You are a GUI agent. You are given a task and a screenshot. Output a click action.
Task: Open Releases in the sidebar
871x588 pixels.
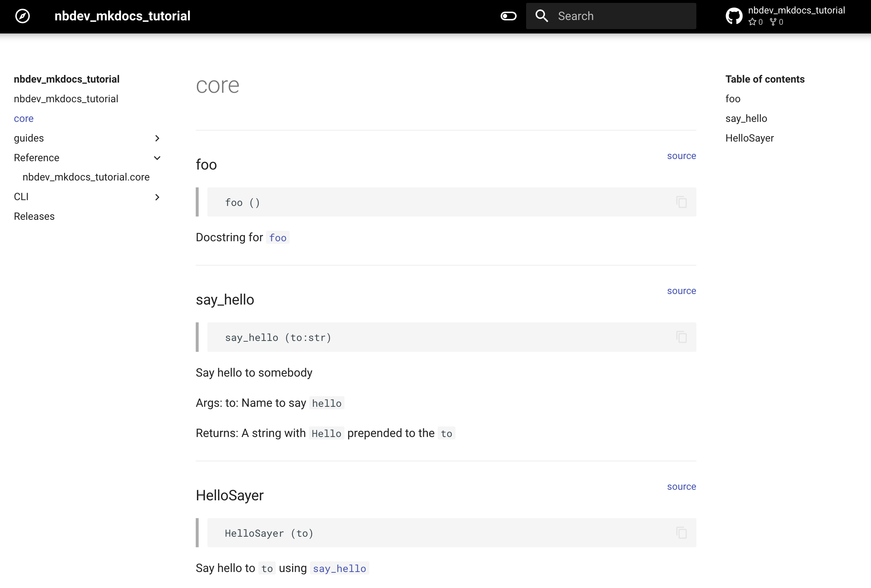point(34,216)
